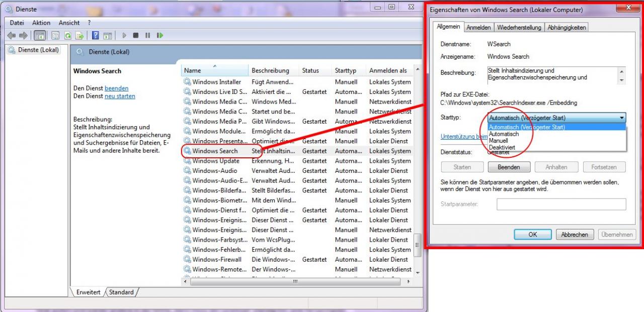Image resolution: width=644 pixels, height=312 pixels.
Task: Switch to the Abhängigkeiten tab
Action: [567, 28]
